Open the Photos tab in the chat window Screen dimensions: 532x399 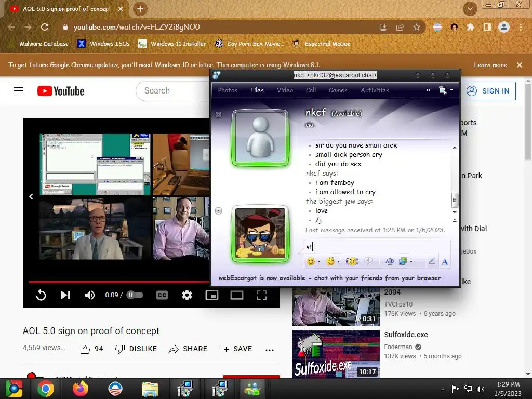click(228, 90)
